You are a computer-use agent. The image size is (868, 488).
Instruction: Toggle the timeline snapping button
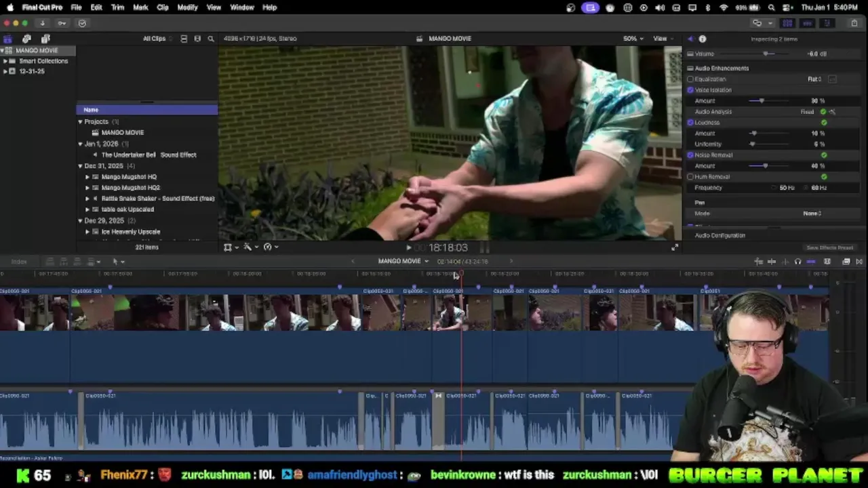[x=811, y=262]
